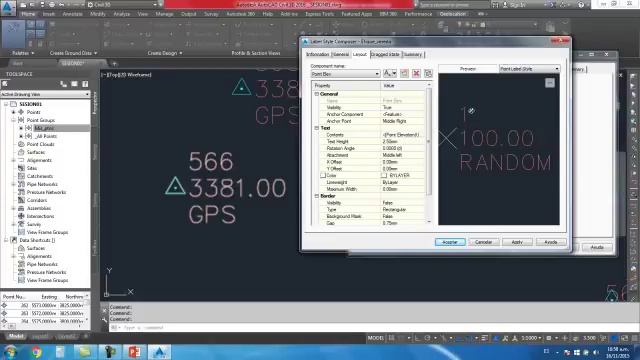
Task: Open the Component name dropdown
Action: (345, 74)
